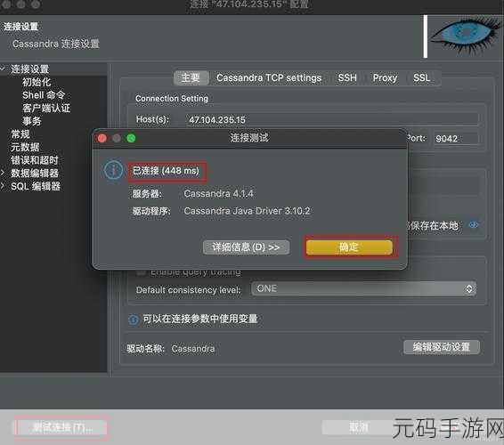Click 详细信息 (D) >> button
504x445 pixels.
tap(246, 247)
